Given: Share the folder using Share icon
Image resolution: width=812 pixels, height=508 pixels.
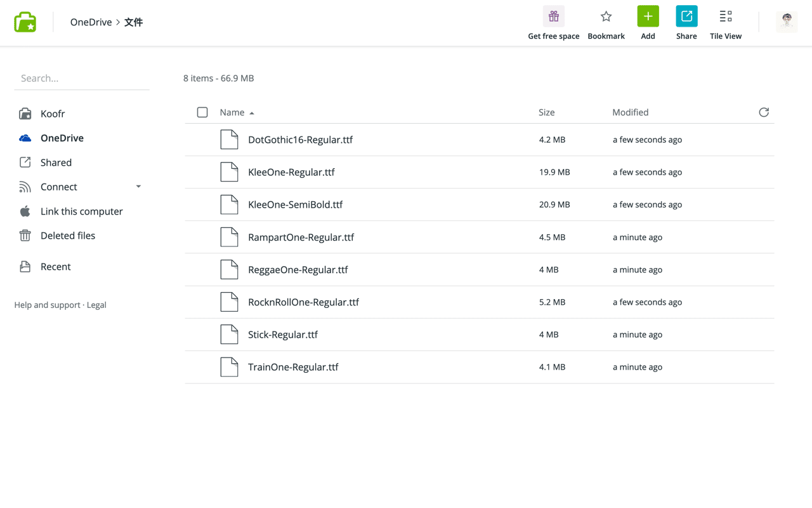Looking at the screenshot, I should [x=686, y=17].
